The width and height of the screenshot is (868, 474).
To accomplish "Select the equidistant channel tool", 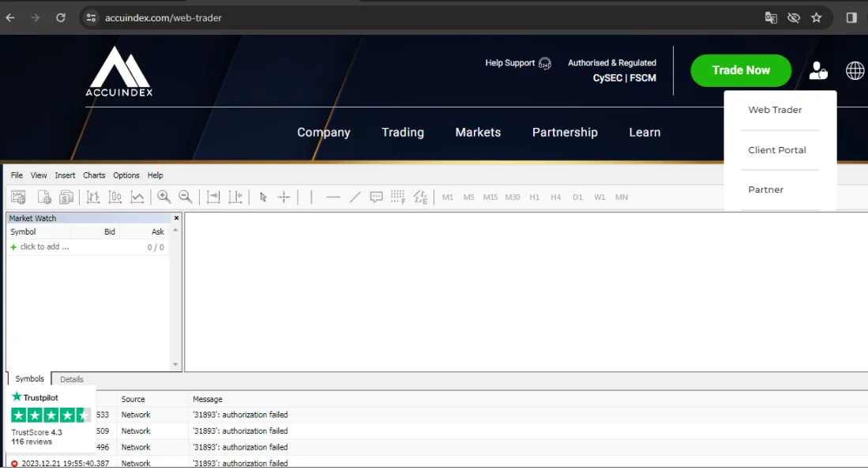I will tap(420, 197).
